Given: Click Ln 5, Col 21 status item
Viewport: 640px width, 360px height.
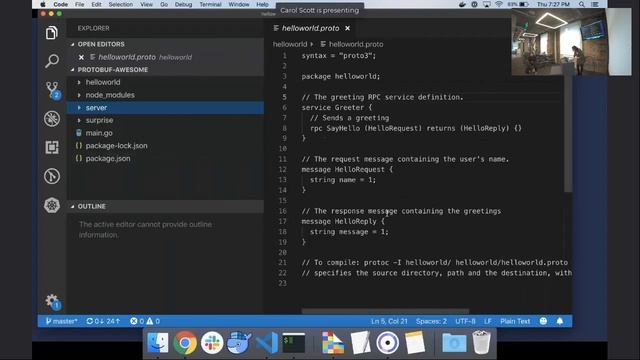Looking at the screenshot, I should point(389,321).
